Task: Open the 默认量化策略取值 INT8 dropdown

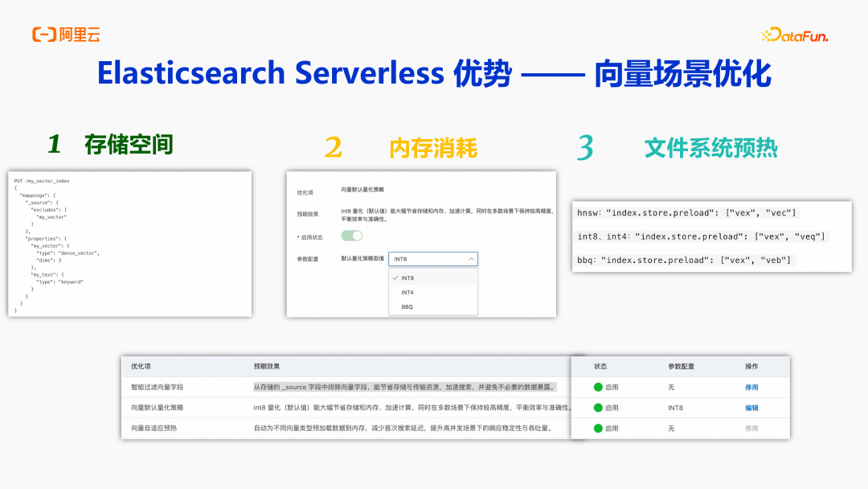Action: click(433, 259)
